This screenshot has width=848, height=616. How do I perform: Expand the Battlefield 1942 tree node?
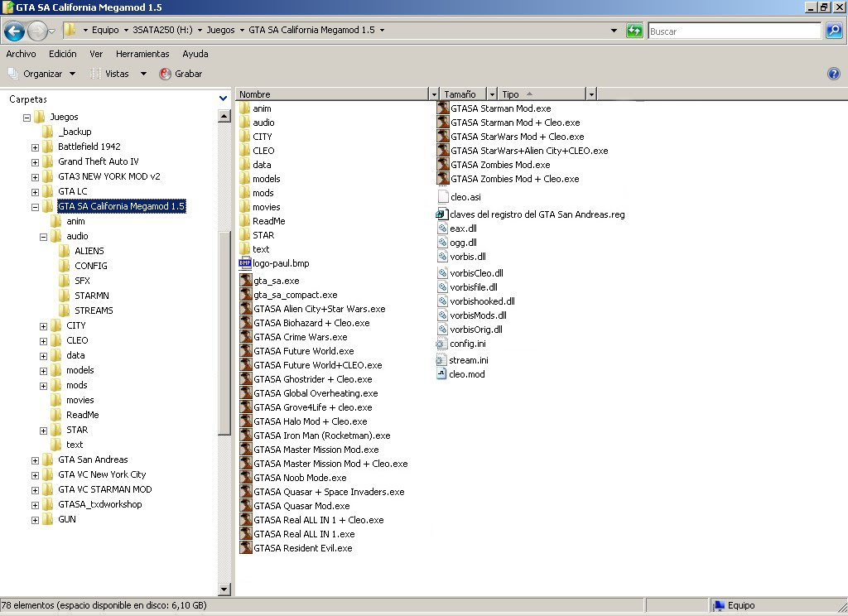point(35,147)
